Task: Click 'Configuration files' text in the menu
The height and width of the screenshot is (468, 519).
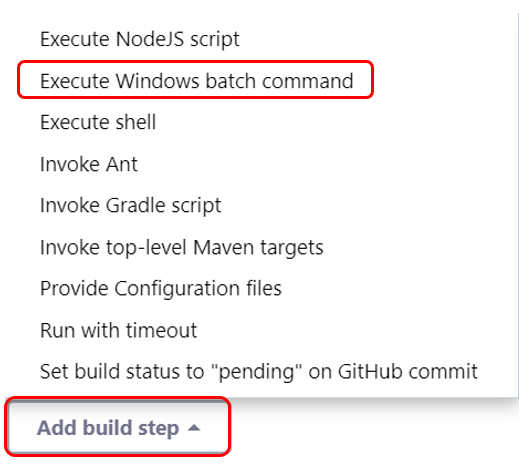Action: pos(198,289)
